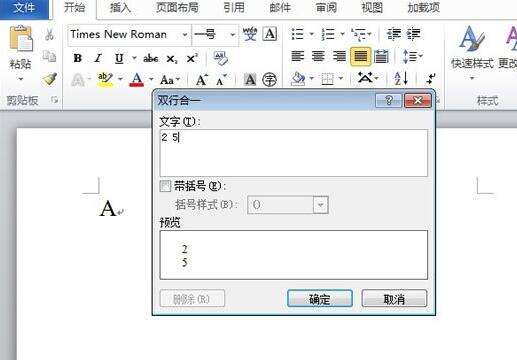Open the clipboard pane launcher
Image resolution: width=517 pixels, height=360 pixels.
[55, 100]
